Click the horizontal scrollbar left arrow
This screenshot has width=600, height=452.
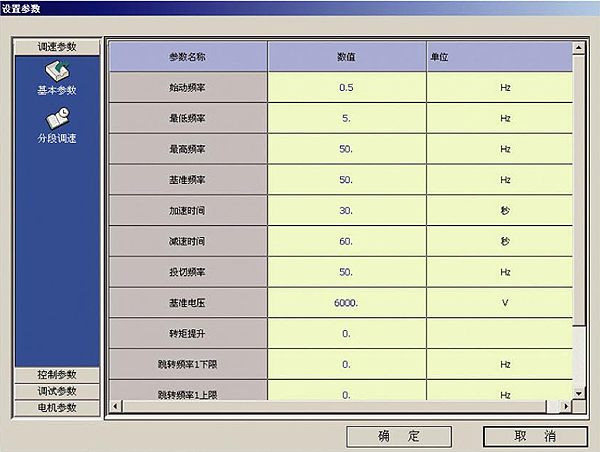(x=114, y=406)
